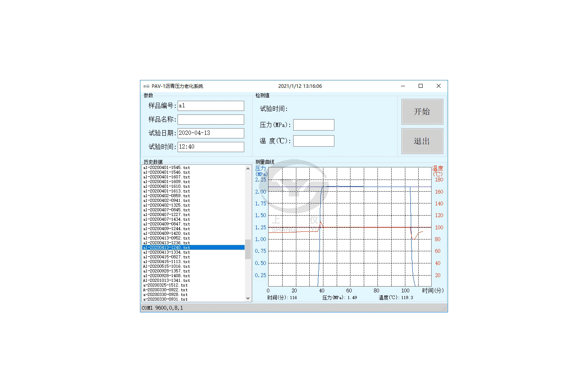Choose a-20200330-0931.txt in the list
The height and width of the screenshot is (392, 588).
[165, 299]
